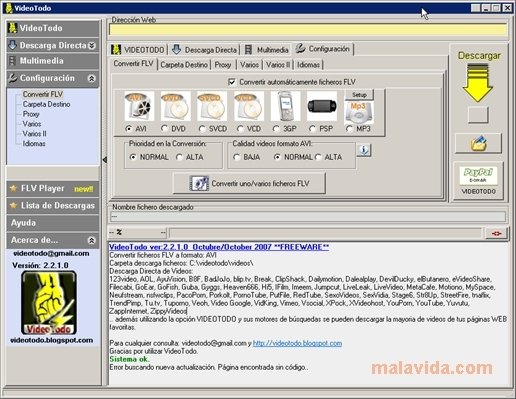Open the FLV Player sidebar button

pyautogui.click(x=53, y=189)
